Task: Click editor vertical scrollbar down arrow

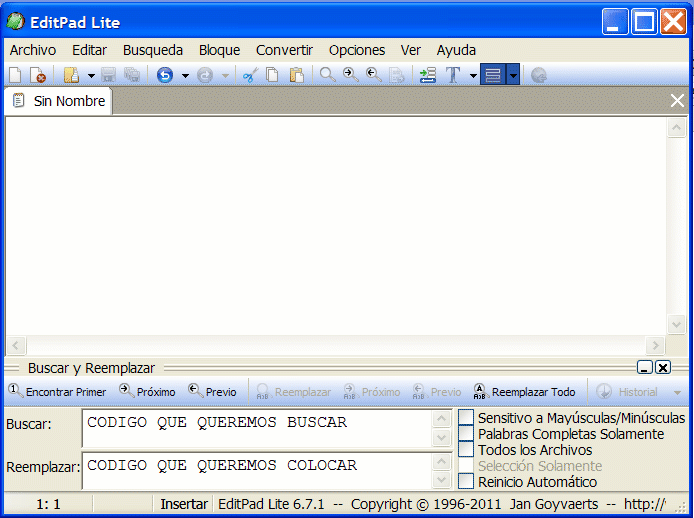Action: (x=676, y=325)
